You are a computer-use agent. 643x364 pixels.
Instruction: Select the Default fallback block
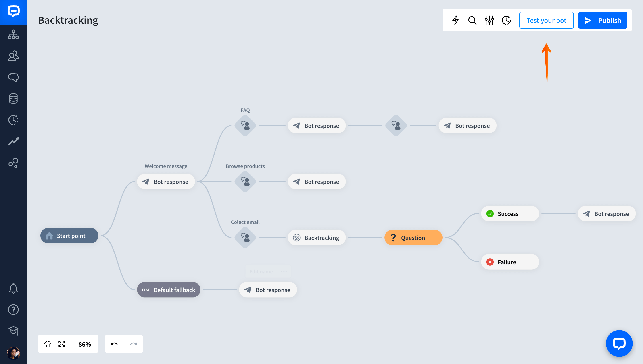click(x=169, y=290)
